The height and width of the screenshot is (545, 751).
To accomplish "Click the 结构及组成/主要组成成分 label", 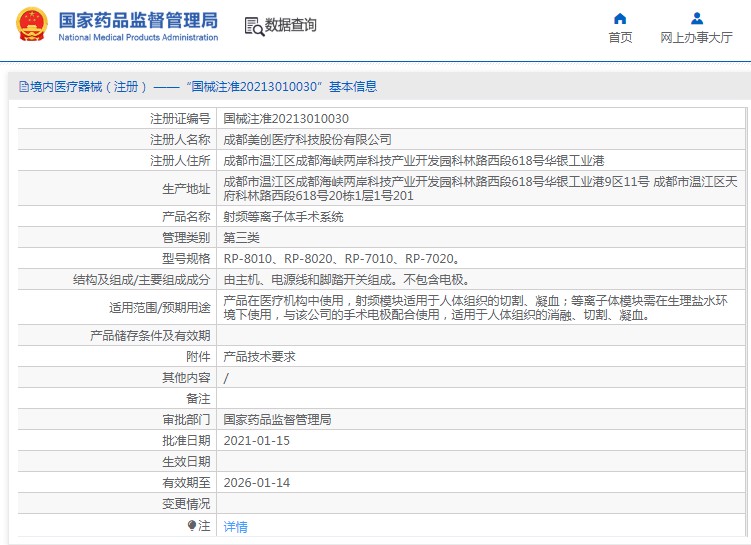I will click(142, 280).
